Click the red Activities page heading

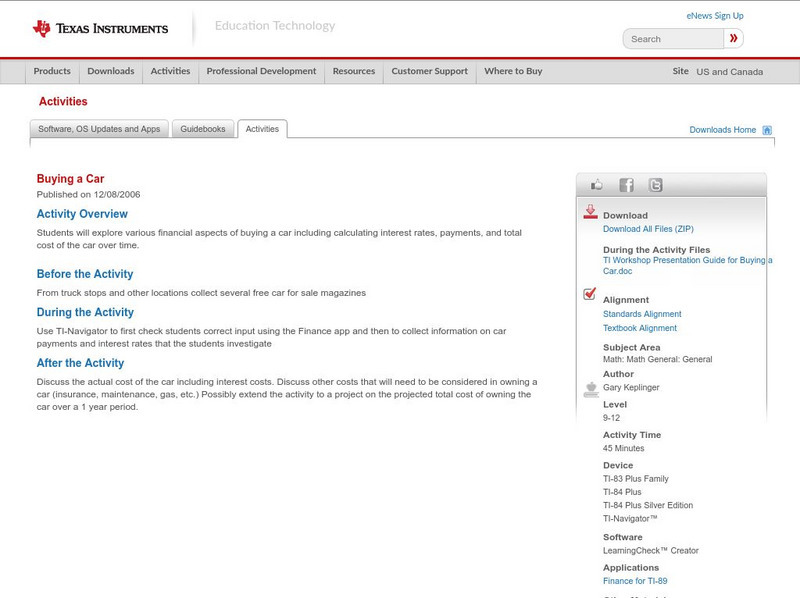(x=63, y=101)
